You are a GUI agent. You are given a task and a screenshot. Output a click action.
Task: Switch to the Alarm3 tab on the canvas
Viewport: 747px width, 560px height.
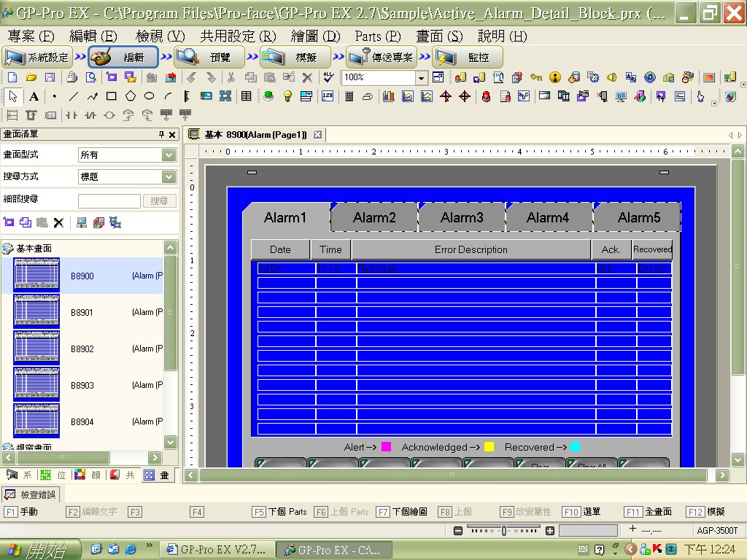point(462,217)
